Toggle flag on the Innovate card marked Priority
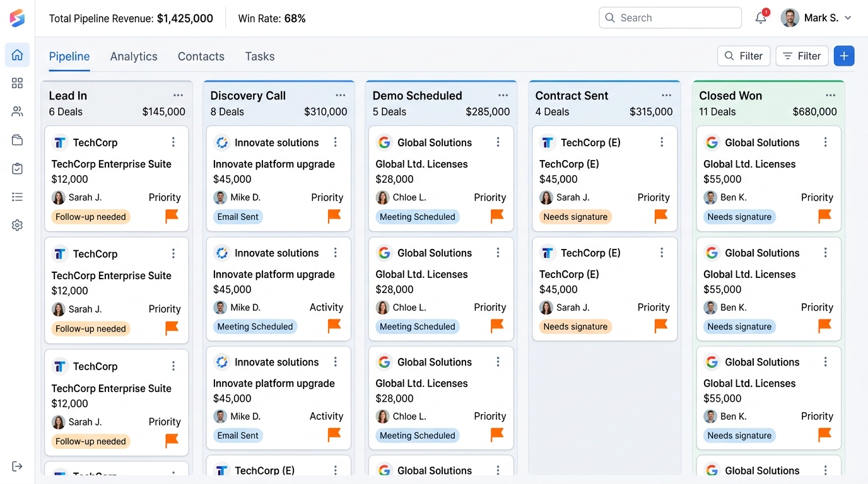This screenshot has height=484, width=868. click(334, 216)
